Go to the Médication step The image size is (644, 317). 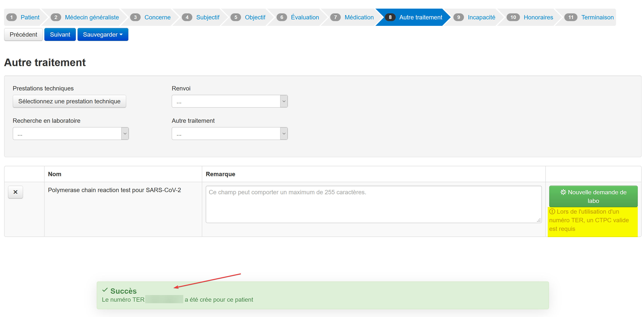[359, 17]
